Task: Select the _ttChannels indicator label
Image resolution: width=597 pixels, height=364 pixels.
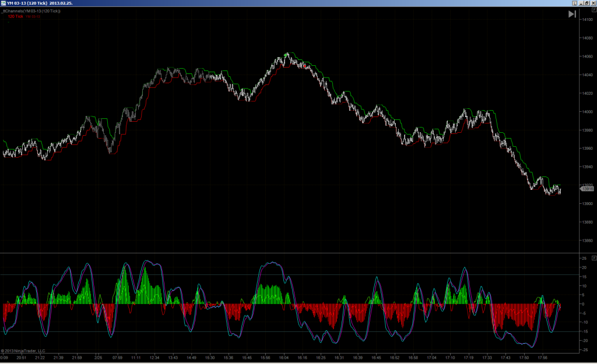Action: click(x=31, y=11)
